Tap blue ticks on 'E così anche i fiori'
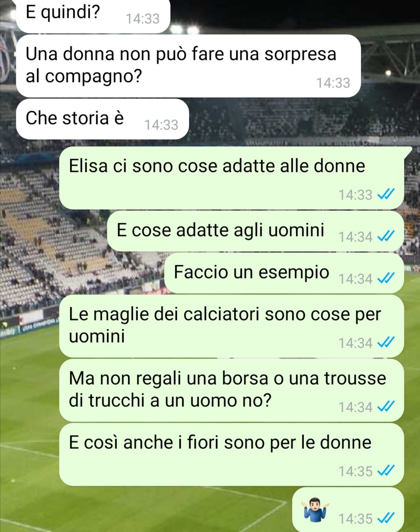Image resolution: width=420 pixels, height=532 pixels. [x=386, y=471]
